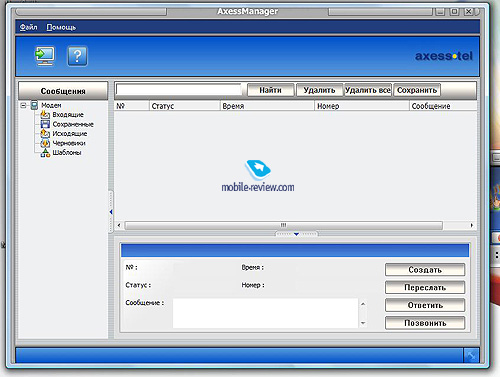Click the Входящие inbox folder icon
500x377 pixels.
45,115
